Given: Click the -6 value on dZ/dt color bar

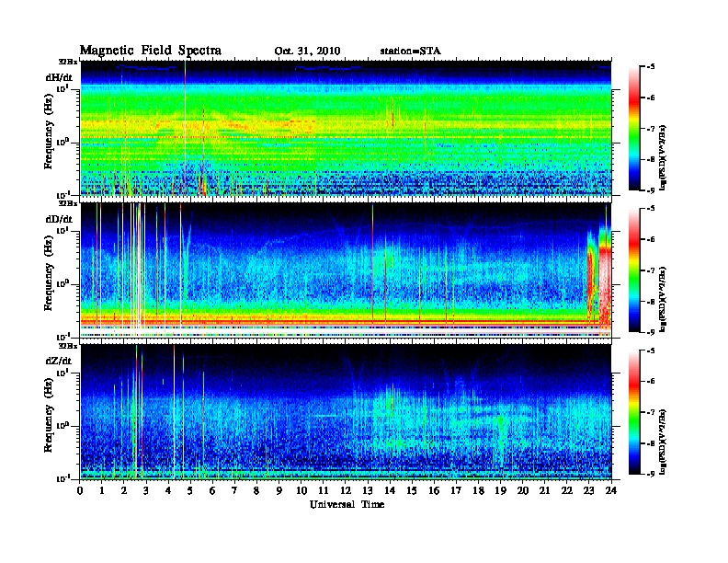Looking at the screenshot, I should pos(651,381).
